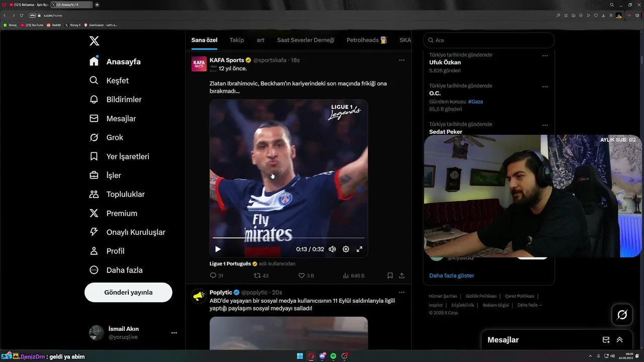Open video settings gear
644x362 pixels.
(x=346, y=249)
